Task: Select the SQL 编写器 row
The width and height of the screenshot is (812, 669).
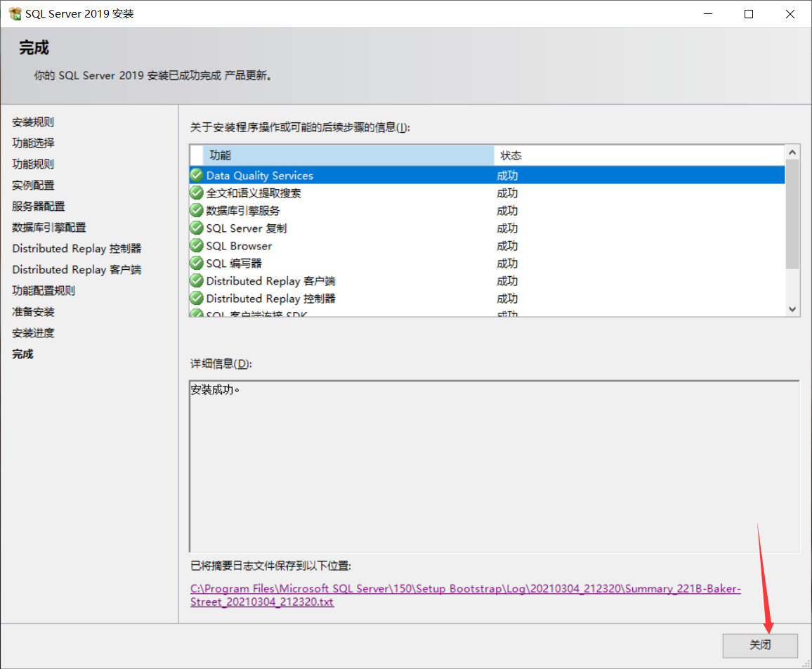Action: [x=487, y=264]
